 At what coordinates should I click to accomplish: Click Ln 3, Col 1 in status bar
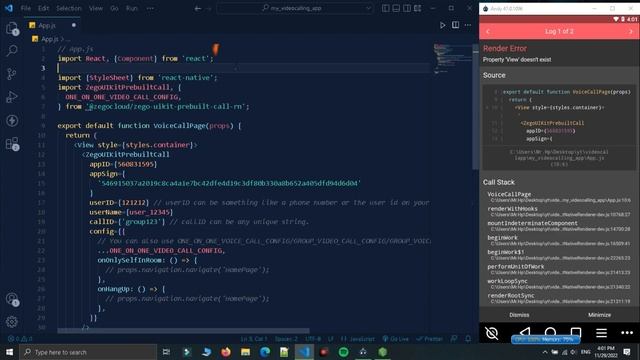pyautogui.click(x=254, y=339)
